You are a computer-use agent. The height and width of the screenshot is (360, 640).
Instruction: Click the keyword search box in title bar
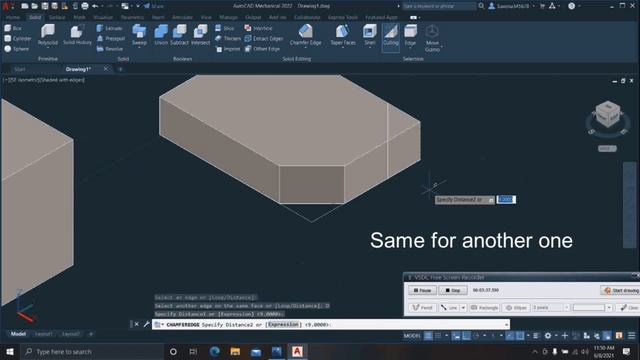coord(439,6)
